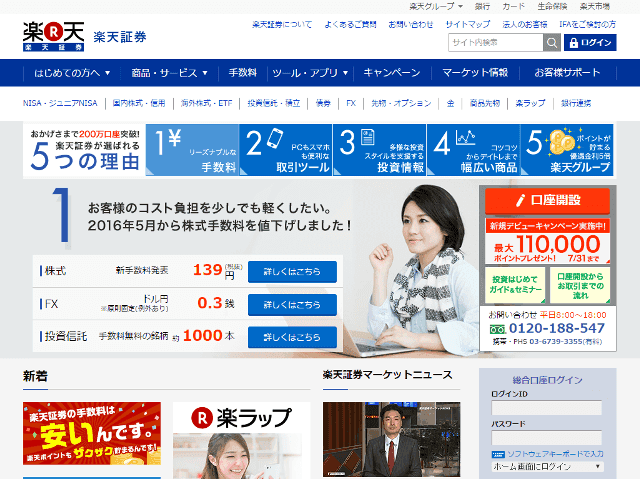Click the 口座開設 account opening button
Screen dimensions: 640x480
tap(547, 200)
